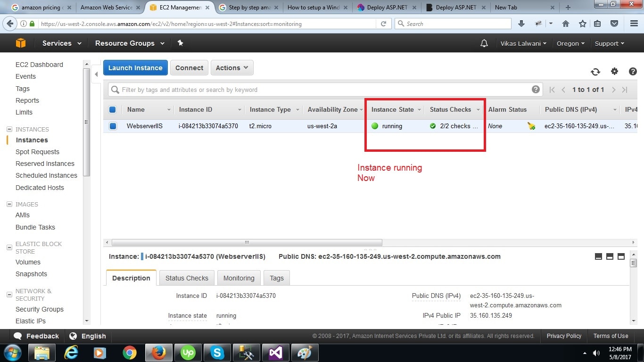Open Google Chrome from the taskbar
This screenshot has width=644, height=362.
(130, 353)
